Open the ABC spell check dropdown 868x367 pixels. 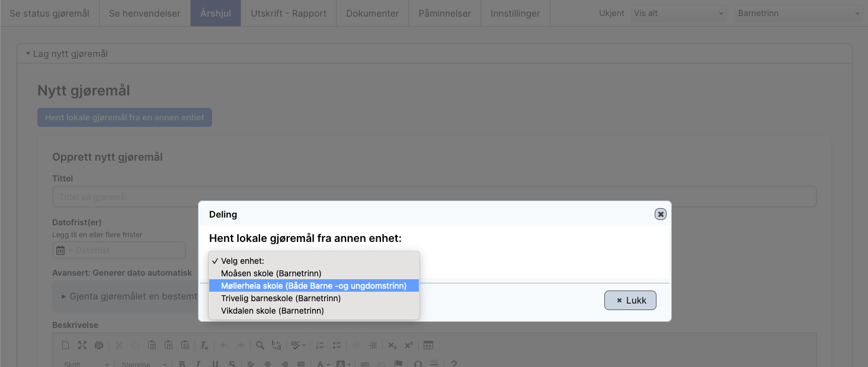tap(298, 345)
